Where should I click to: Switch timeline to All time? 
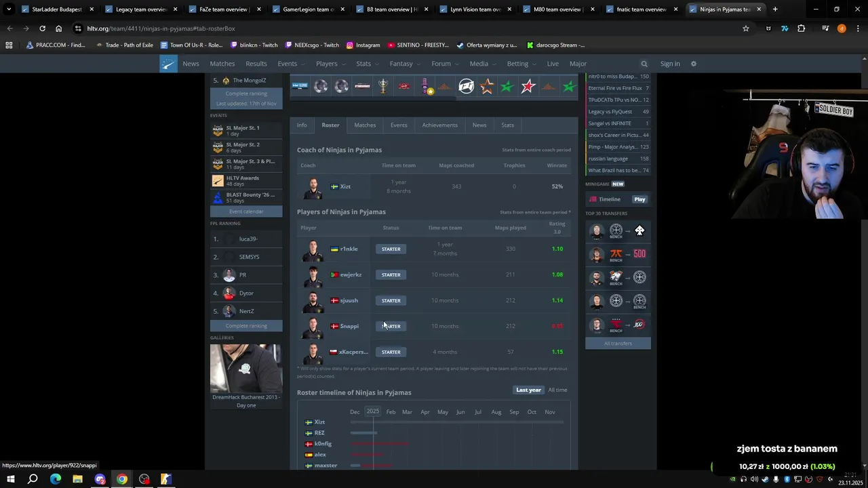pos(557,390)
